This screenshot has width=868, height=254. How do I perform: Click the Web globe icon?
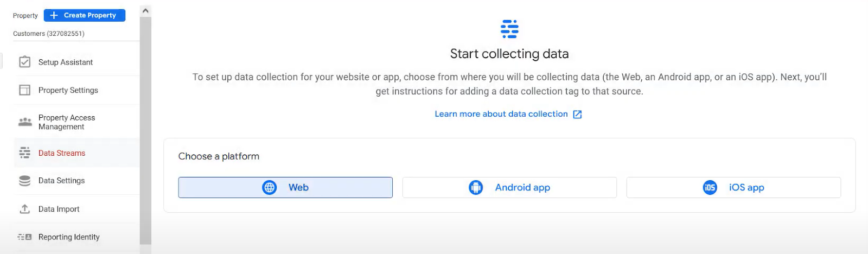pyautogui.click(x=269, y=188)
